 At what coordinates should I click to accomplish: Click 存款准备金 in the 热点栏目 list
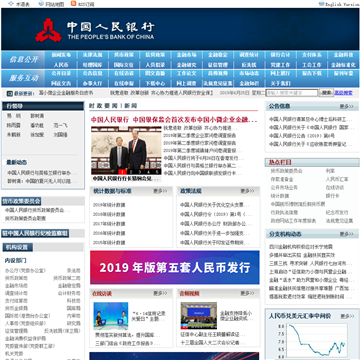click(282, 179)
